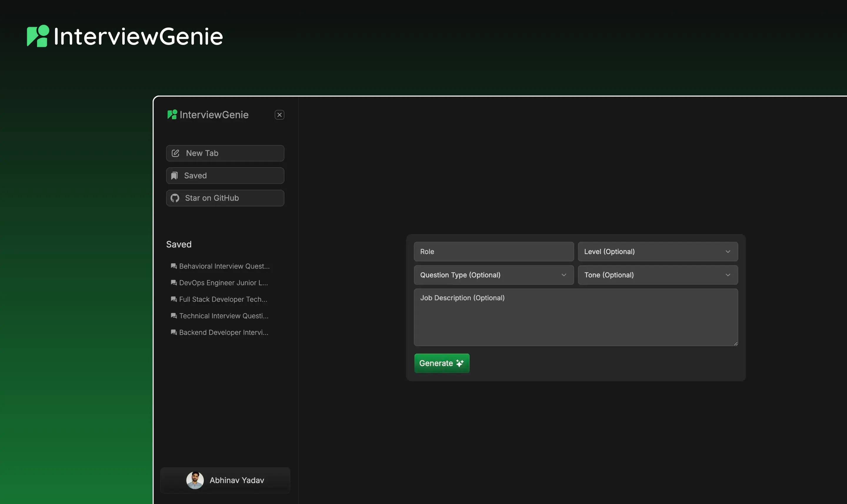
Task: Focus the Role input field
Action: tap(493, 252)
